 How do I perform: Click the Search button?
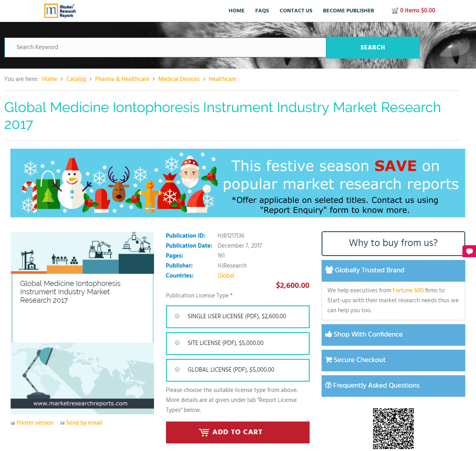[x=373, y=47]
